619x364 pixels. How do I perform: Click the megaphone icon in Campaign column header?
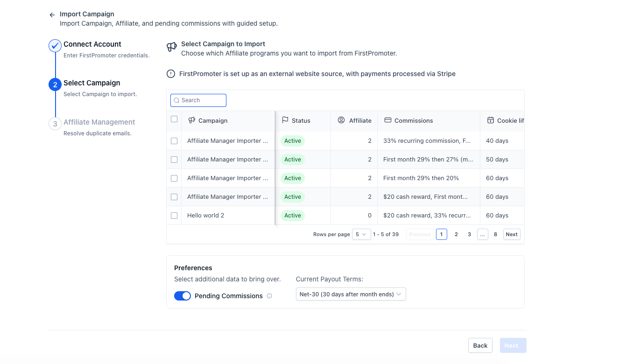pyautogui.click(x=191, y=120)
